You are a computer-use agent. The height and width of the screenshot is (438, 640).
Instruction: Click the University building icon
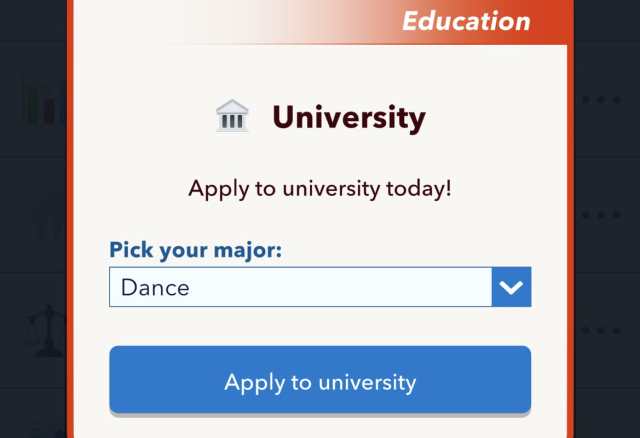pyautogui.click(x=232, y=117)
